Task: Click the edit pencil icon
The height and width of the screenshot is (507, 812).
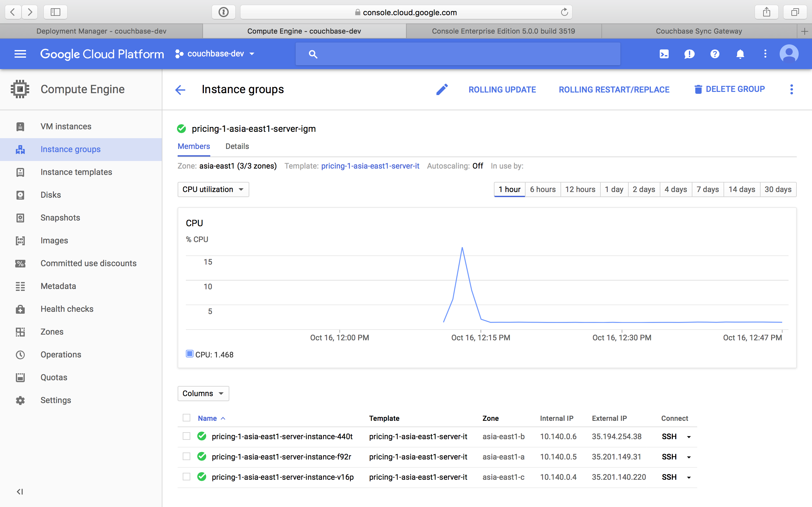Action: point(442,89)
